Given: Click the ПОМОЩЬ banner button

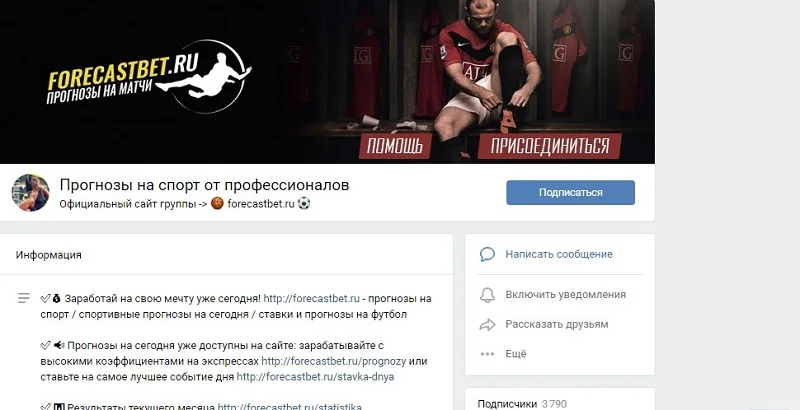Looking at the screenshot, I should click(x=395, y=146).
